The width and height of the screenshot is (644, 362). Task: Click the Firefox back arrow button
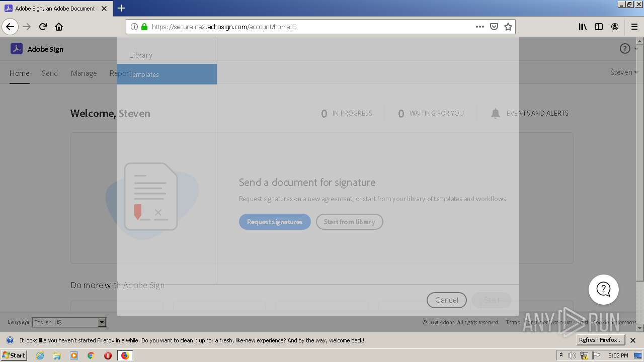pos(10,27)
